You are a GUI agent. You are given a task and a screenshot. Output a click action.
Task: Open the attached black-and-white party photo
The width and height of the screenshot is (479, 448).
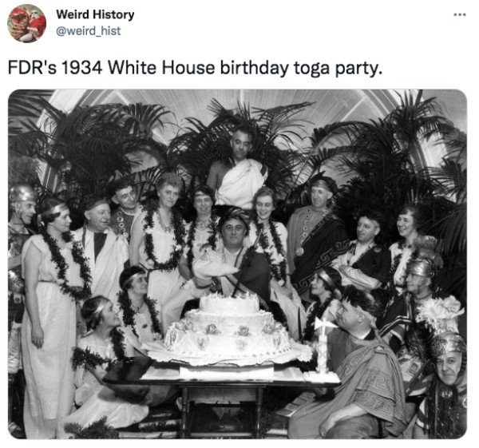point(237,264)
